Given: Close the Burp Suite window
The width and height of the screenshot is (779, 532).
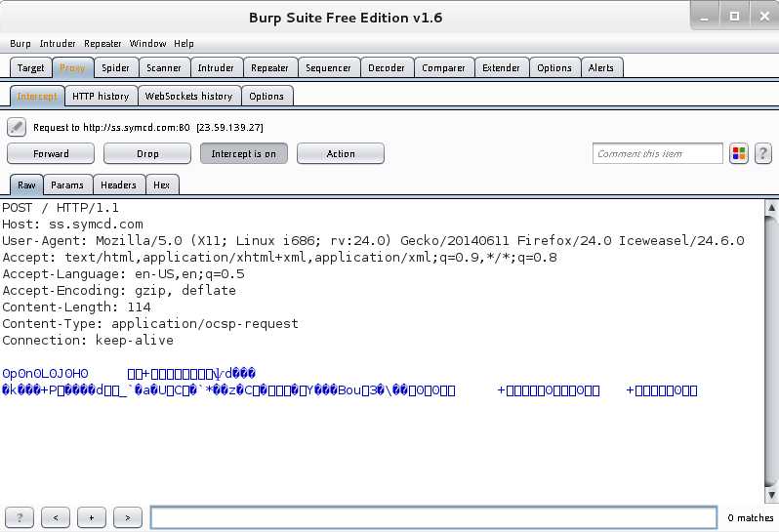Looking at the screenshot, I should tap(764, 17).
